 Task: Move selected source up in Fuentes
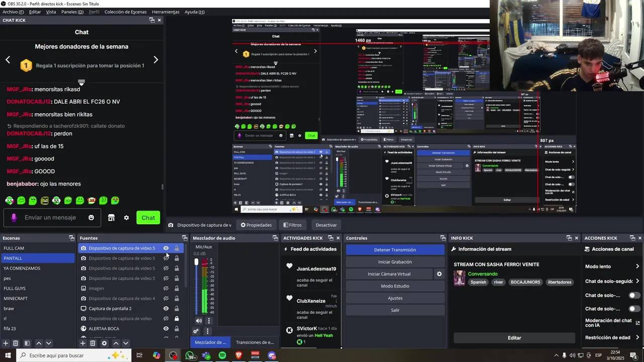pos(116,343)
